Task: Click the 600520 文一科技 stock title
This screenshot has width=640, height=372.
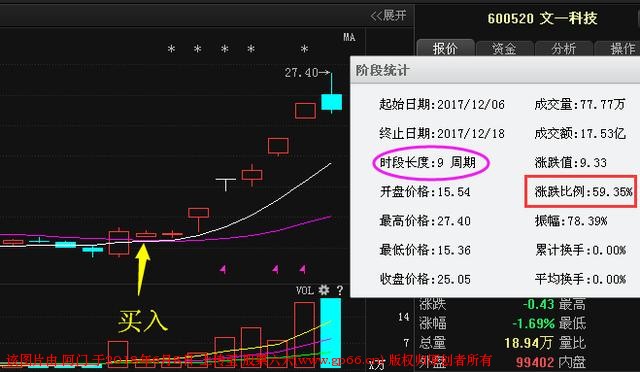Action: tap(542, 18)
